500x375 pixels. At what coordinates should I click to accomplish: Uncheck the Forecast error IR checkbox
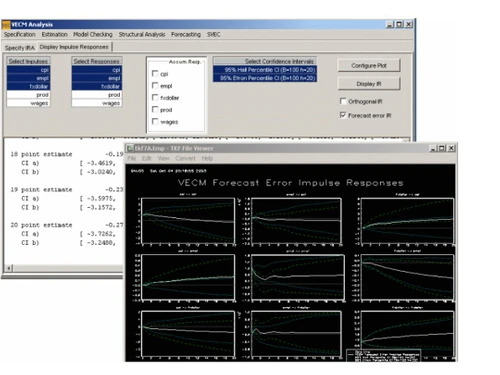[343, 115]
